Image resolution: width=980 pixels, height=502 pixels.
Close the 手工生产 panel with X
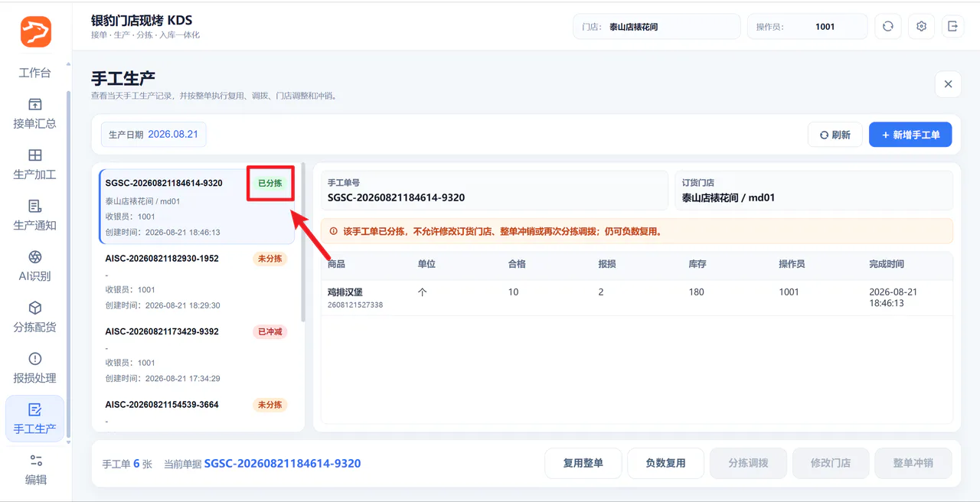(x=948, y=84)
